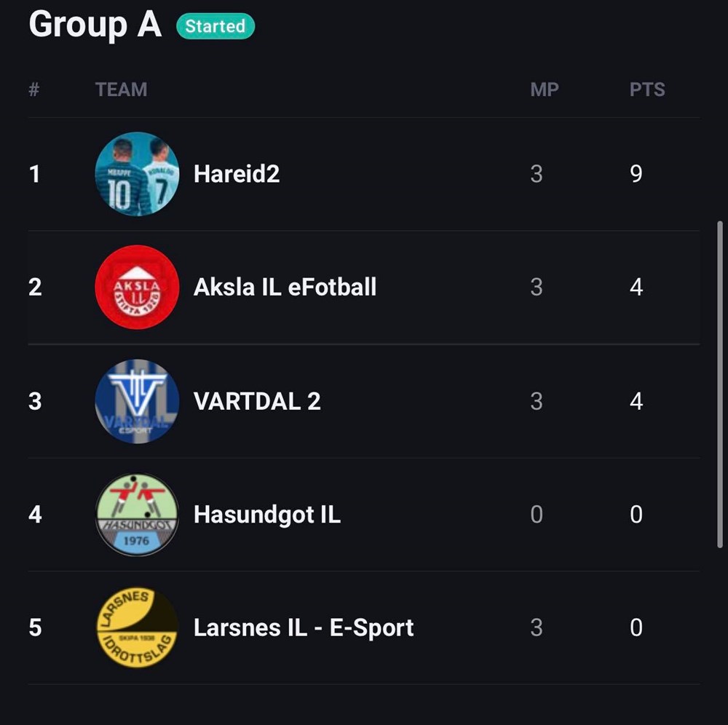Sort by the PTS column header
The height and width of the screenshot is (725, 728).
pos(647,90)
